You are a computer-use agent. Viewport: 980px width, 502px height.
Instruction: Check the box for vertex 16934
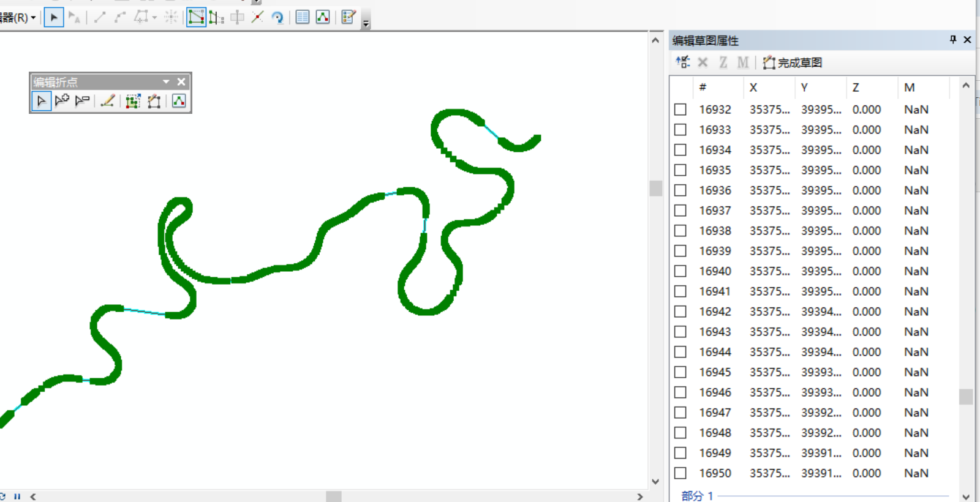coord(680,150)
